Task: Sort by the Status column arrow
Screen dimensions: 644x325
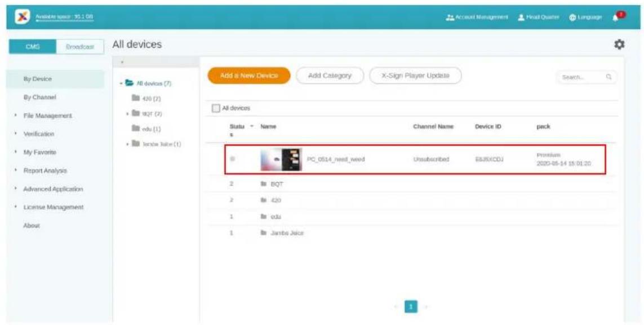Action: pos(252,127)
